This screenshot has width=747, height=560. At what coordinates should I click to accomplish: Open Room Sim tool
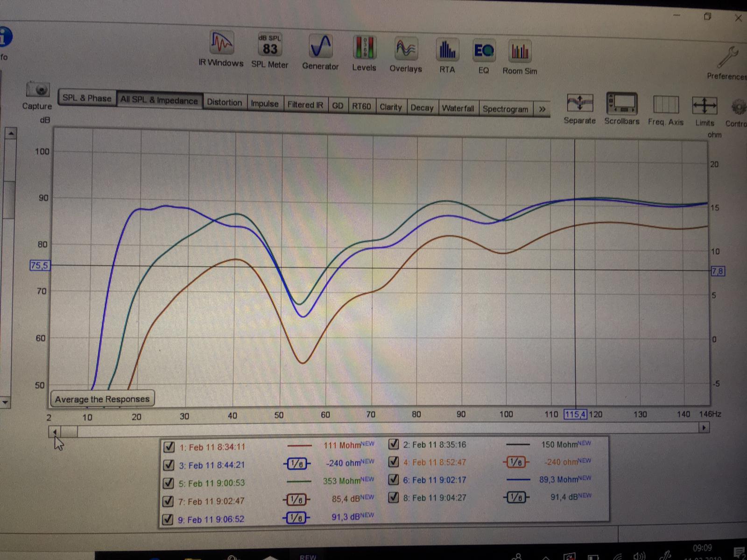point(520,52)
